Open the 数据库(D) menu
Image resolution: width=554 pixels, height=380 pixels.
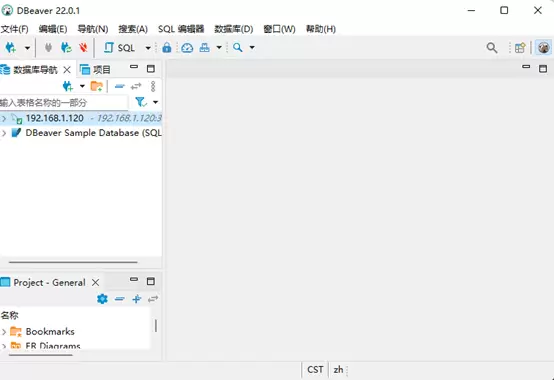coord(234,29)
